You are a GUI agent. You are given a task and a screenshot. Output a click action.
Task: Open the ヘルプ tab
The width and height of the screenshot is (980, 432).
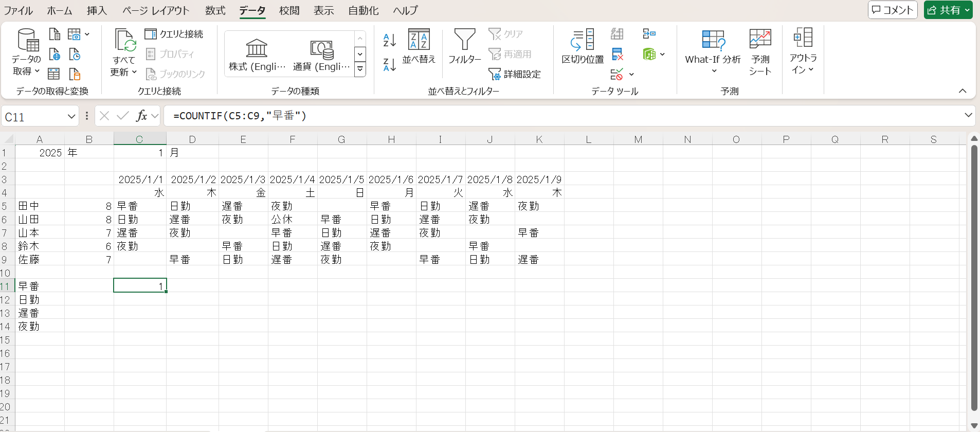405,10
